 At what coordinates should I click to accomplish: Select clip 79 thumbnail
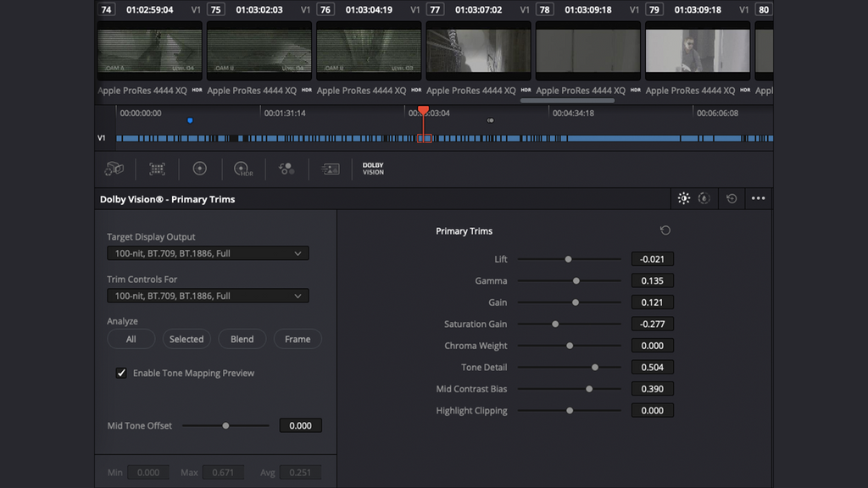tap(698, 51)
